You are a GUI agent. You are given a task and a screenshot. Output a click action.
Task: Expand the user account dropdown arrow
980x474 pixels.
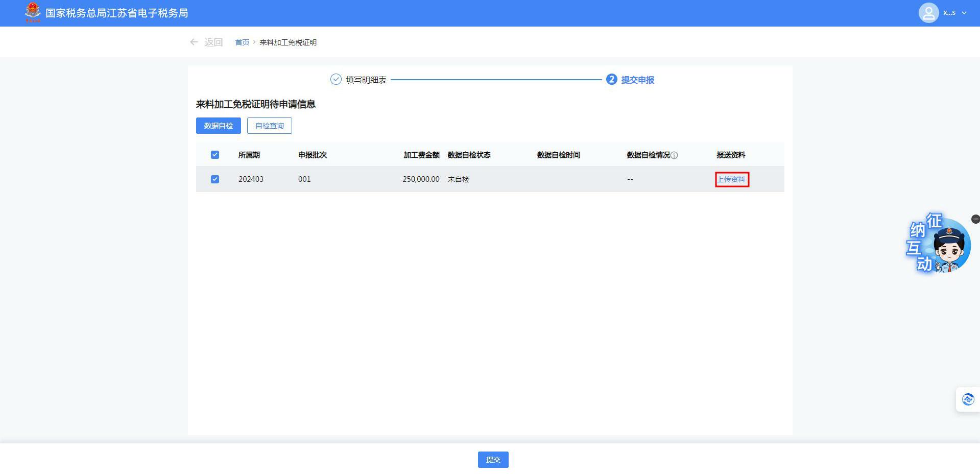point(964,13)
